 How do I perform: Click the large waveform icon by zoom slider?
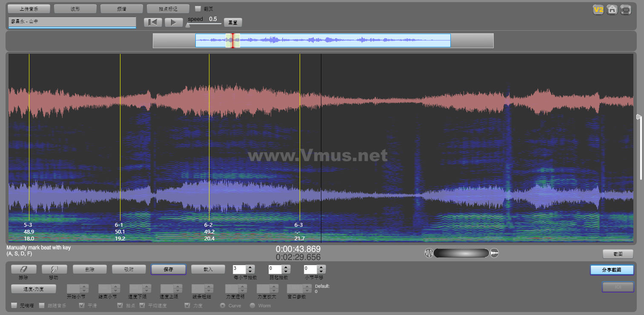click(429, 253)
